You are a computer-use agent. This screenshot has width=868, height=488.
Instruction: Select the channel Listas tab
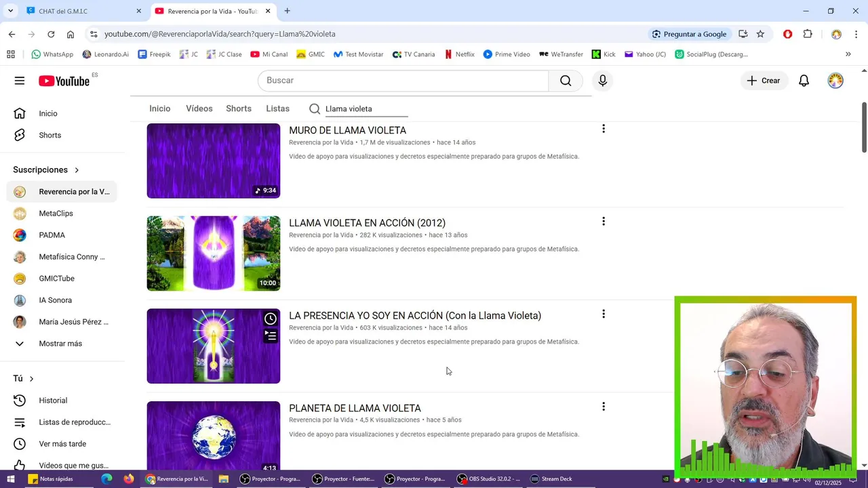click(278, 108)
